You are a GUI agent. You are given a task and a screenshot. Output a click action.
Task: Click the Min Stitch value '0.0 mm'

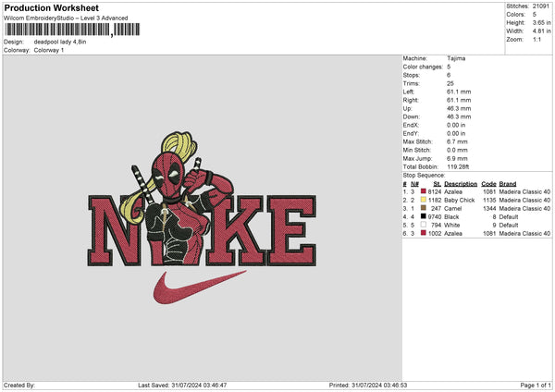[457, 150]
